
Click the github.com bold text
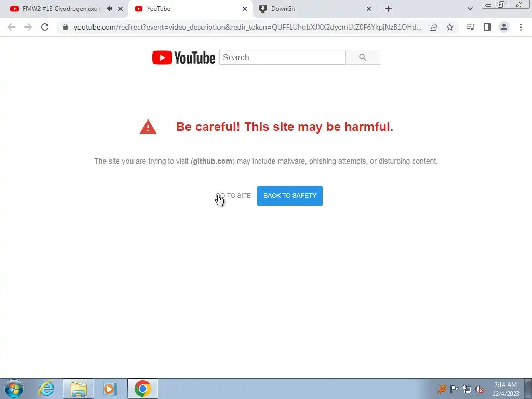point(212,161)
